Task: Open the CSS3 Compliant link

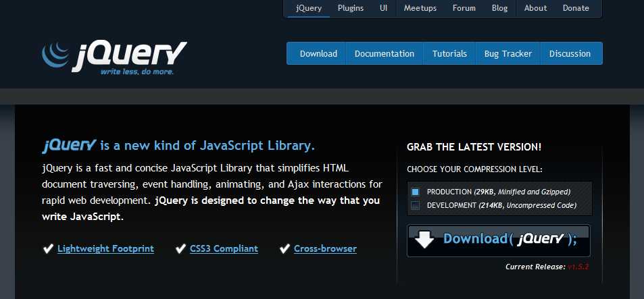Action: (224, 248)
